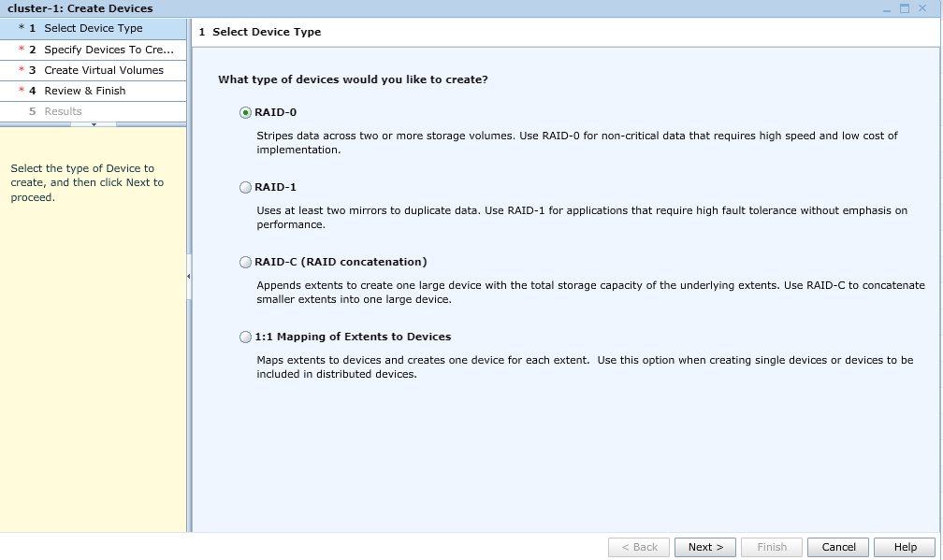
Task: Collapse the steps list with down arrow
Action: coord(94,124)
